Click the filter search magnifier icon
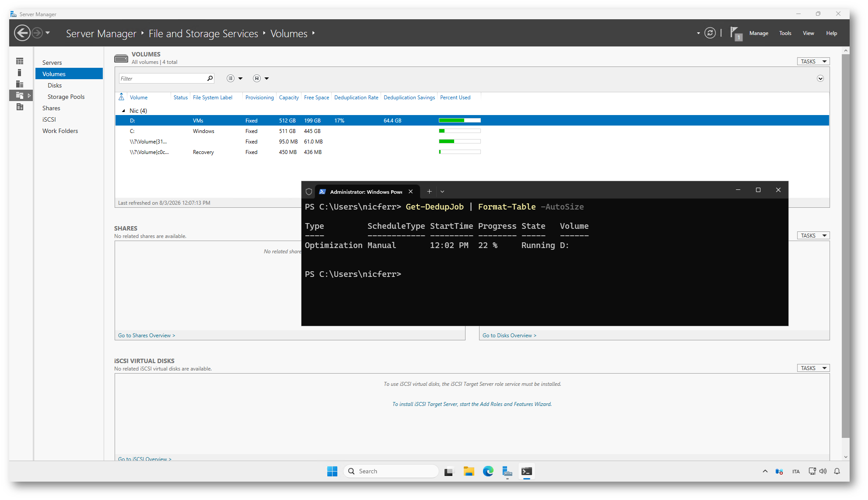This screenshot has width=868, height=500. (x=210, y=78)
